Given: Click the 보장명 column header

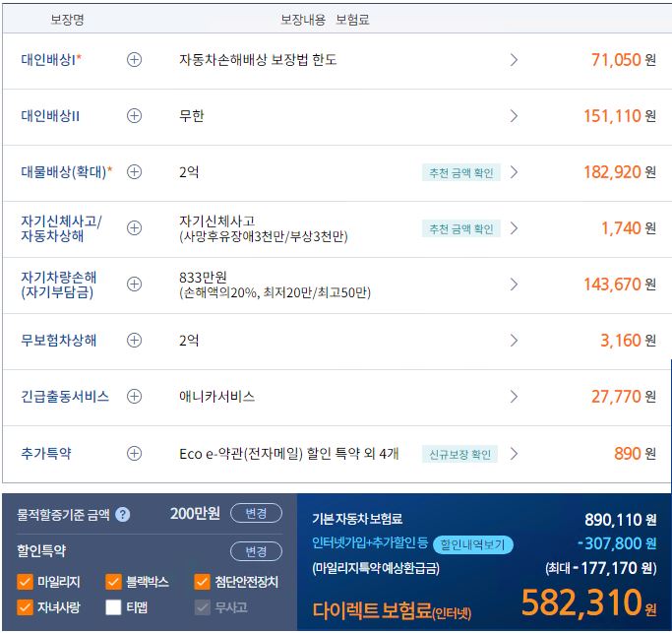Looking at the screenshot, I should pyautogui.click(x=67, y=20).
